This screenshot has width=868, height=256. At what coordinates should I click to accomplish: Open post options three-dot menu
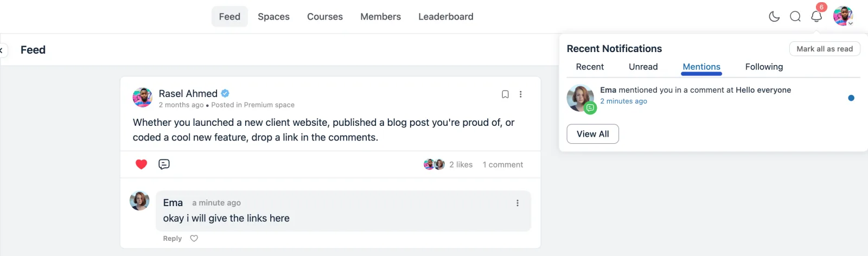[521, 94]
